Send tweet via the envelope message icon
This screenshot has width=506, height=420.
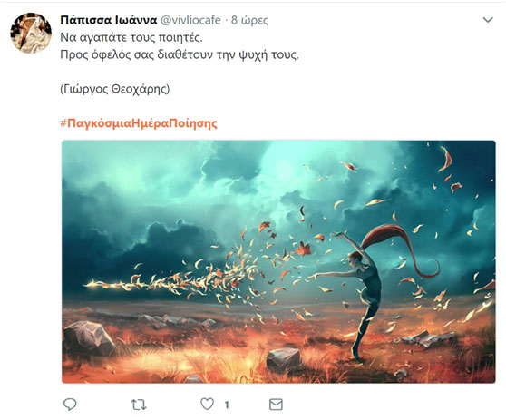point(276,405)
